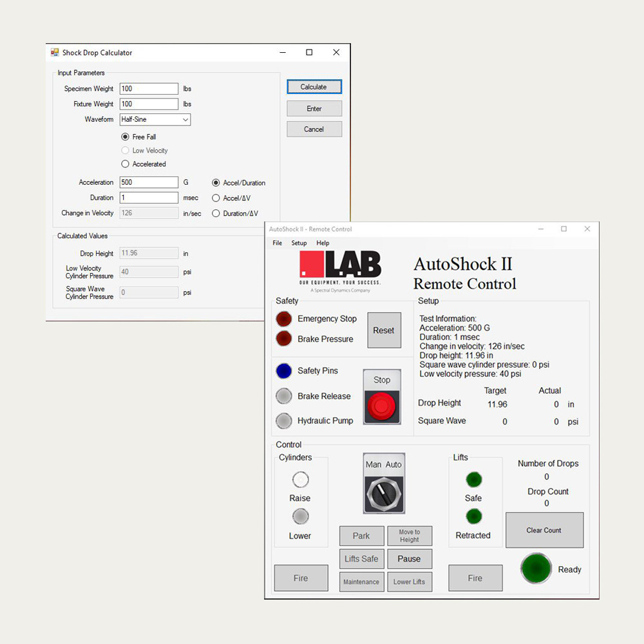Viewport: 644px width, 644px height.
Task: Open the Help menu
Action: 323,243
